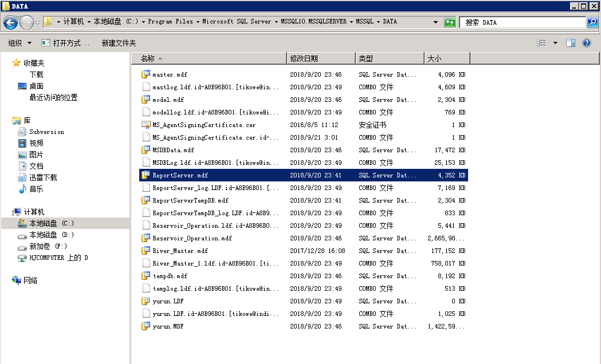Select MSDBData.mdf file icon
This screenshot has height=364, width=601.
(x=146, y=150)
